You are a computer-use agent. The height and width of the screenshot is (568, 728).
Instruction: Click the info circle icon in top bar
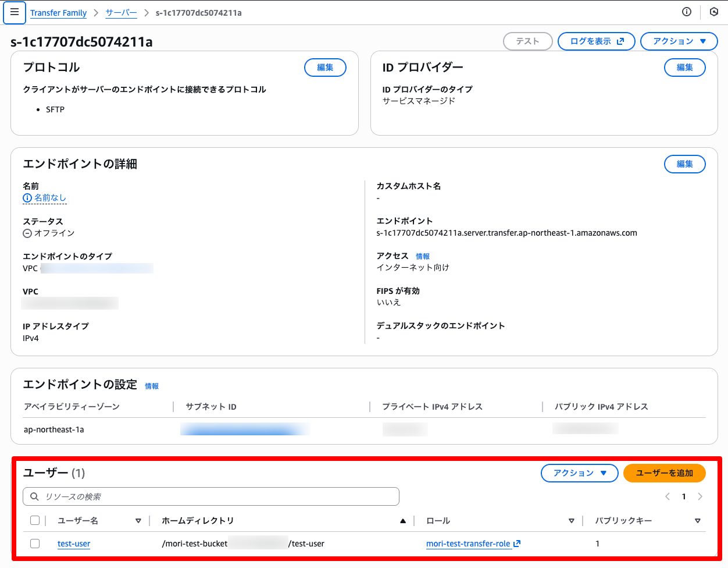tap(686, 12)
